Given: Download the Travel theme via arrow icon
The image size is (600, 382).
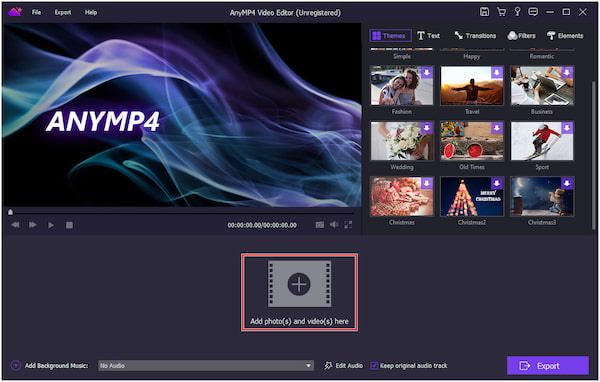Looking at the screenshot, I should click(497, 72).
